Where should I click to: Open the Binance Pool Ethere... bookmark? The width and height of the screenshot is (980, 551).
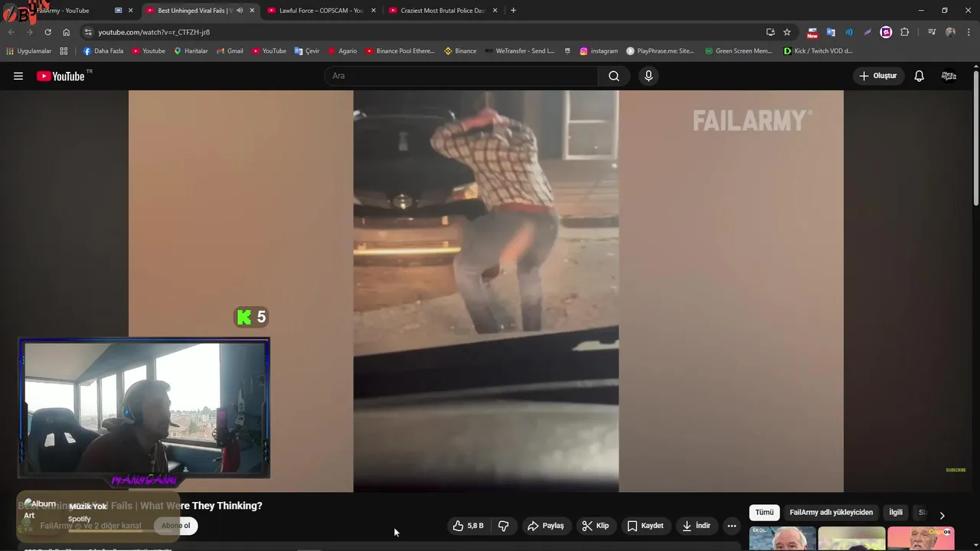(400, 51)
